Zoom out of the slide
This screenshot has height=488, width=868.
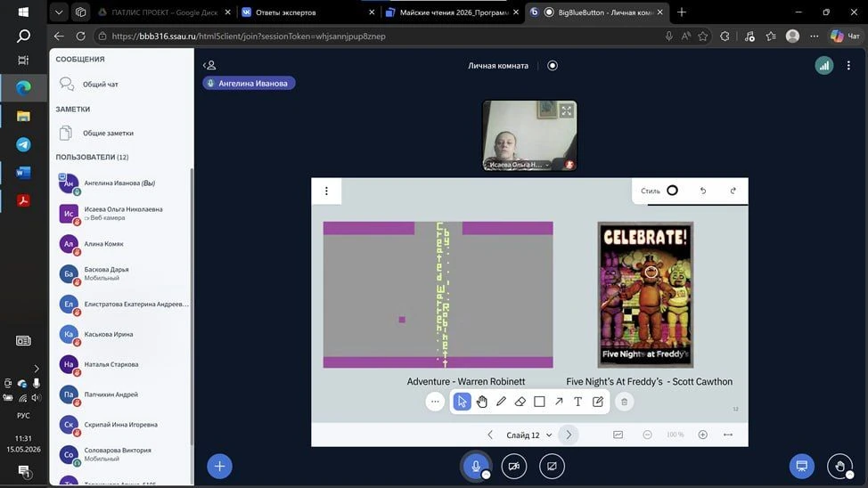647,435
